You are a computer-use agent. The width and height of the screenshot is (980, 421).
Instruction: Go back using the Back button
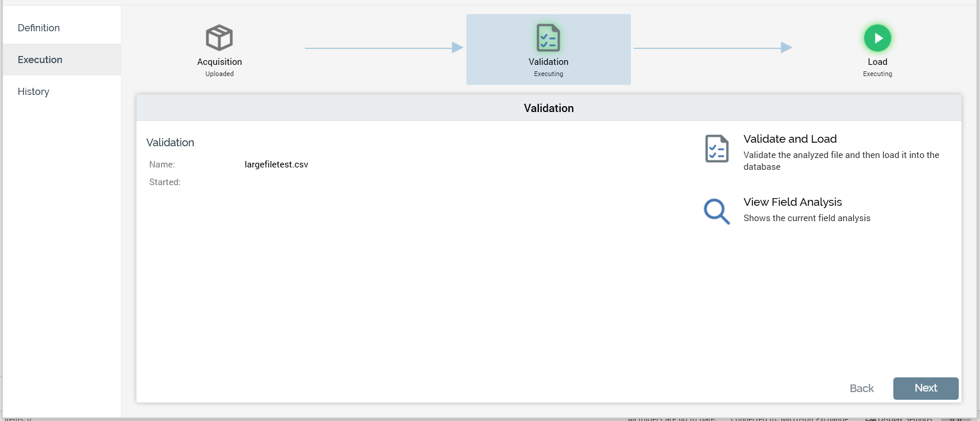pos(861,388)
